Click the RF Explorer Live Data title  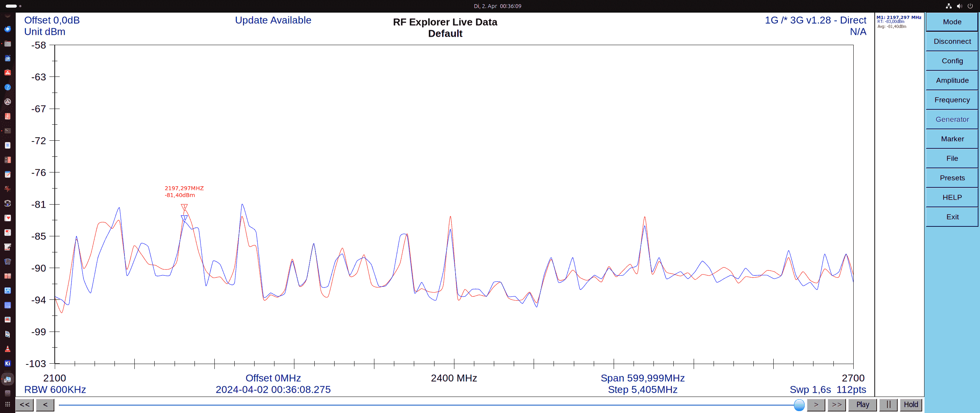point(445,22)
